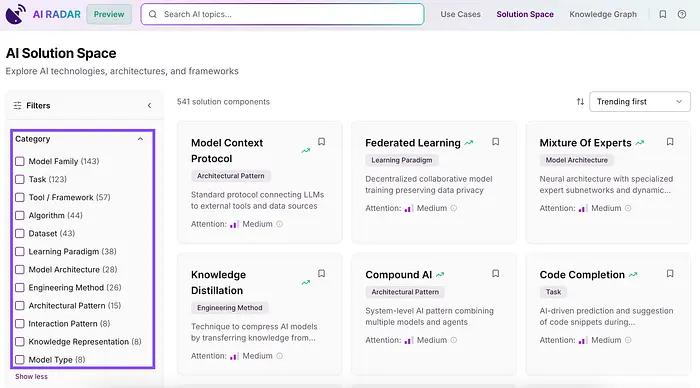Click the search magnifier icon

pos(153,14)
